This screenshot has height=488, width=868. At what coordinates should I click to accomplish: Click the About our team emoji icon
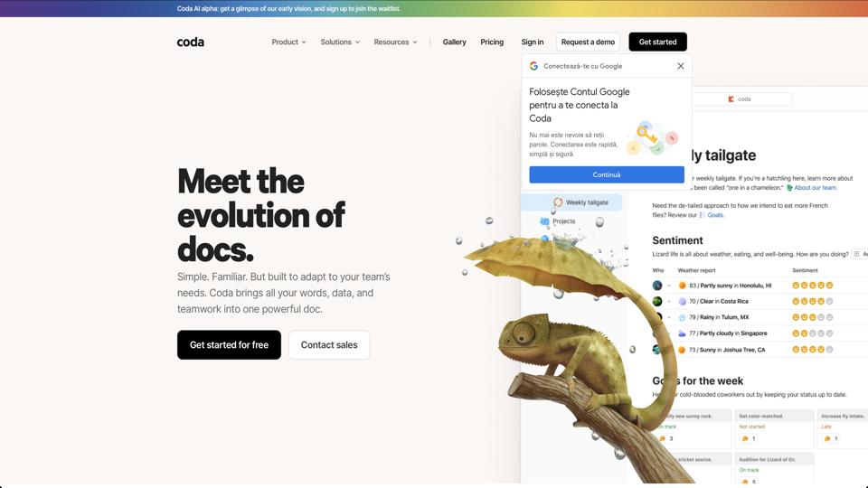(790, 188)
